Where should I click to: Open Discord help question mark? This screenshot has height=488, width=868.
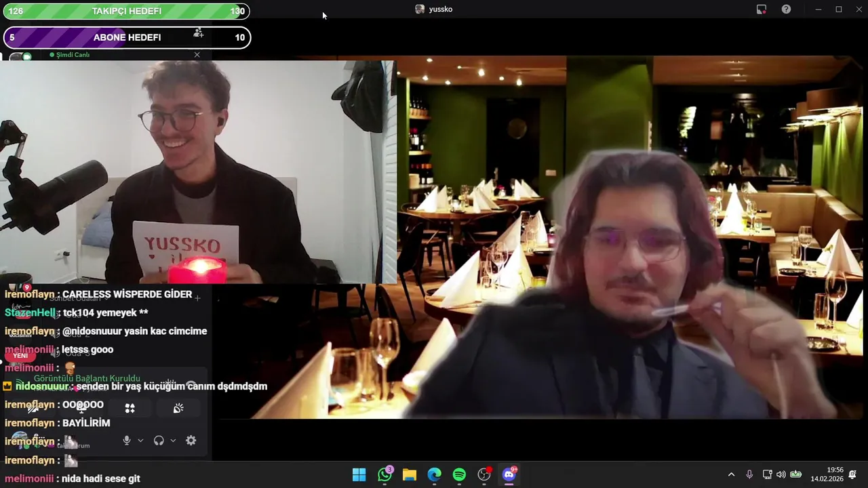click(x=786, y=9)
